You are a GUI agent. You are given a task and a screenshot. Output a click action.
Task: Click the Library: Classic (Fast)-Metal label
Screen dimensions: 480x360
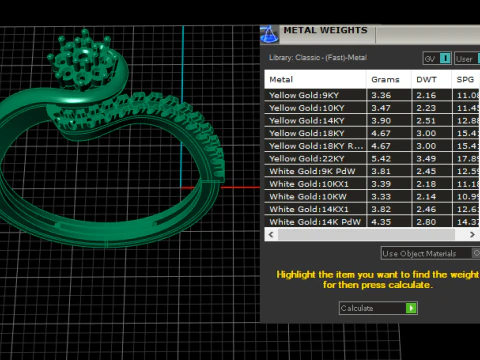(318, 57)
